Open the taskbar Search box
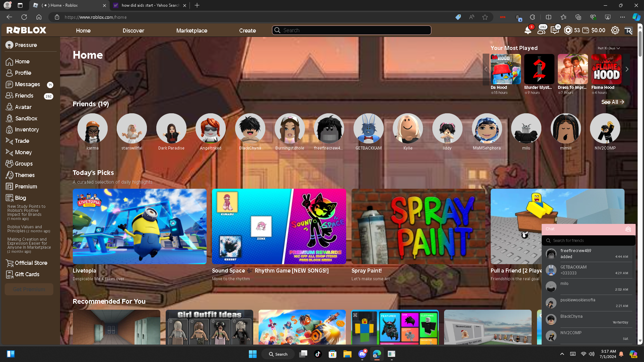Image resolution: width=644 pixels, height=362 pixels. [x=278, y=354]
